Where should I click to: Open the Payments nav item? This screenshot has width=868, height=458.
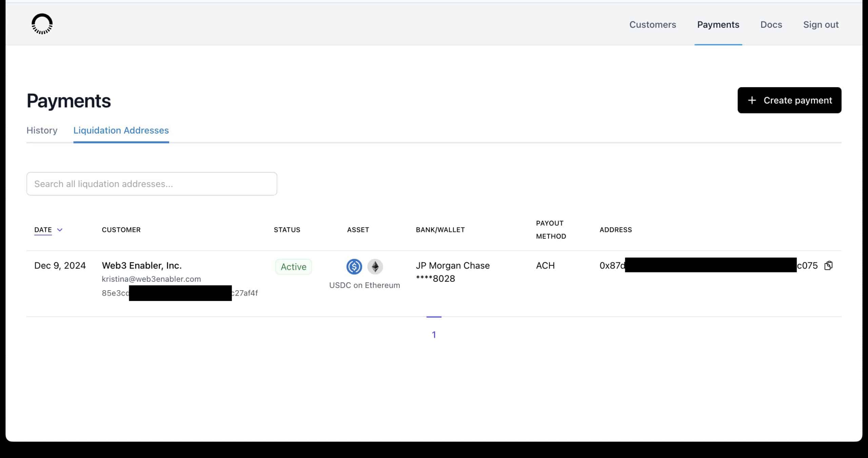point(718,25)
